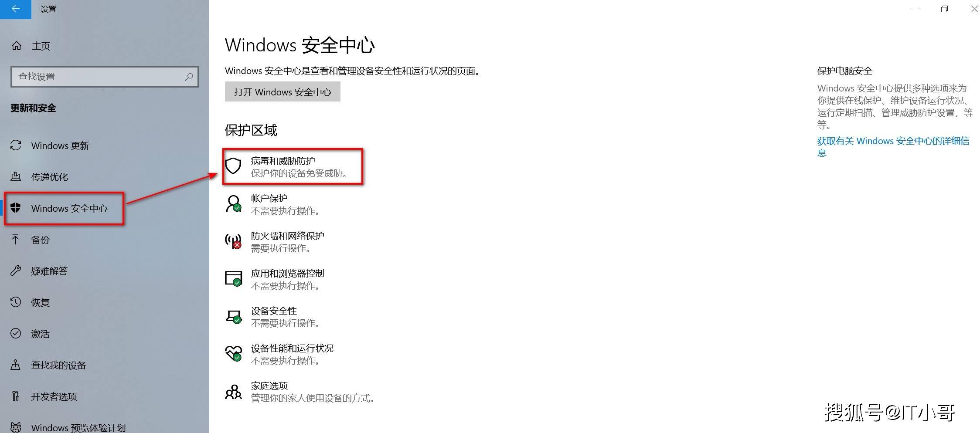Open the home page (主页) icon
Image resolution: width=980 pixels, height=433 pixels.
tap(17, 46)
